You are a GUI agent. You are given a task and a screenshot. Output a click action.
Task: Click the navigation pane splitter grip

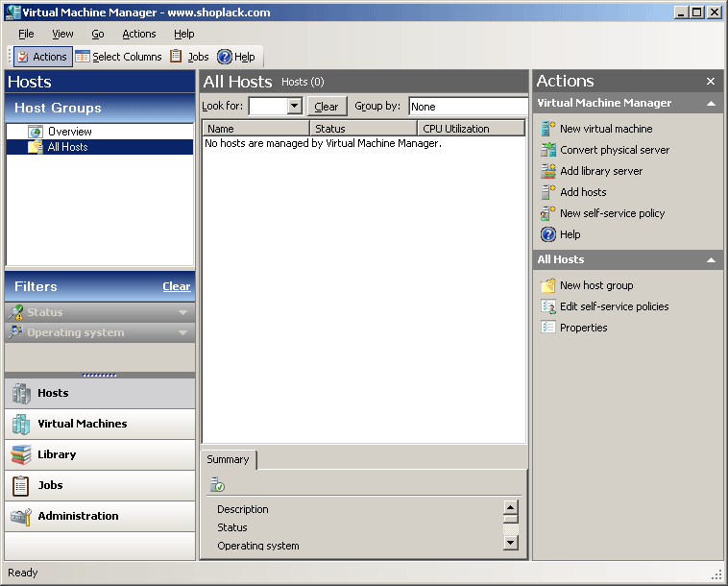pos(99,375)
